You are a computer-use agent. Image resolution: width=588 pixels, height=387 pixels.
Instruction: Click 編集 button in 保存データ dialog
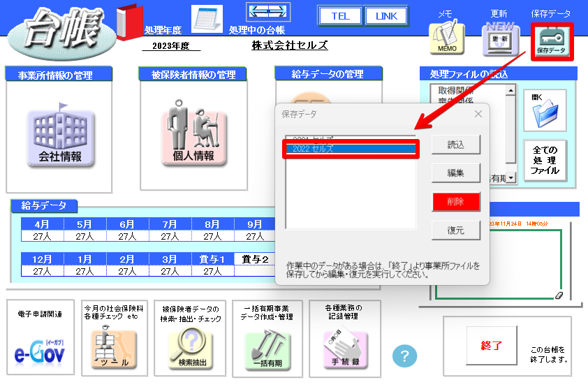455,173
